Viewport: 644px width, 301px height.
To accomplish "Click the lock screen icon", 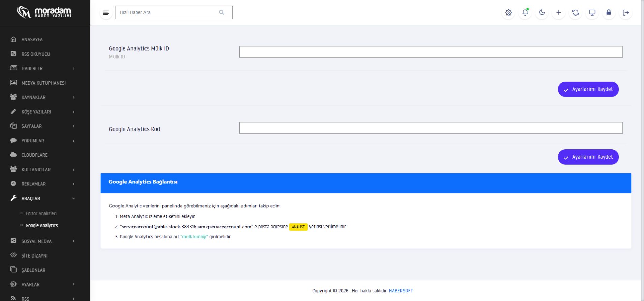I will tap(609, 13).
